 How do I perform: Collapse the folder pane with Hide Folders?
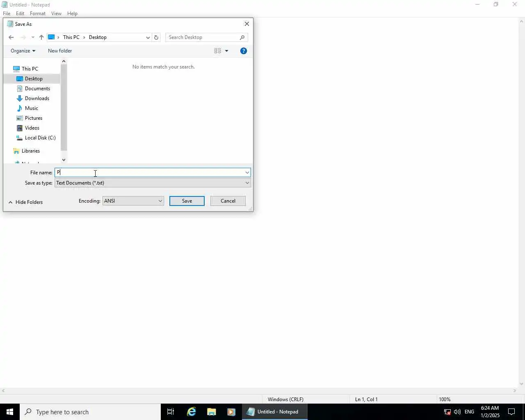pos(25,202)
